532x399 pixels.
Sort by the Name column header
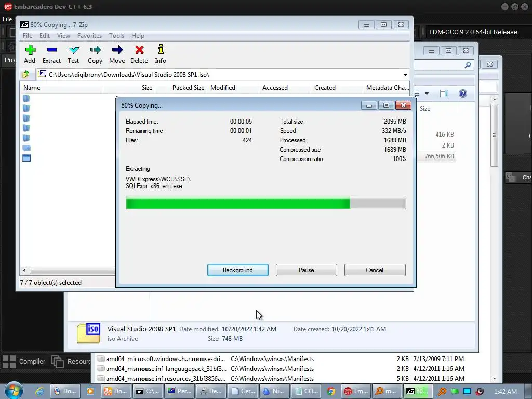(x=61, y=87)
